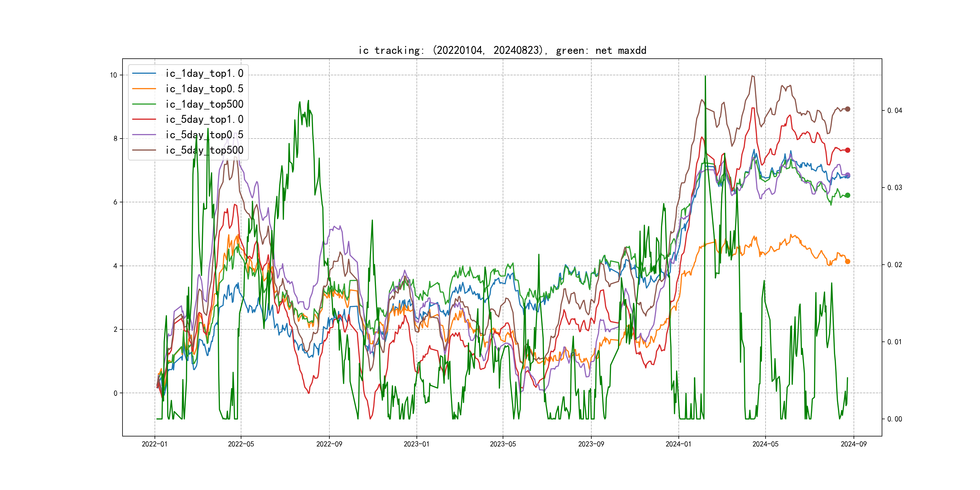
Task: Click the right axis label 0.00
Action: pos(894,419)
